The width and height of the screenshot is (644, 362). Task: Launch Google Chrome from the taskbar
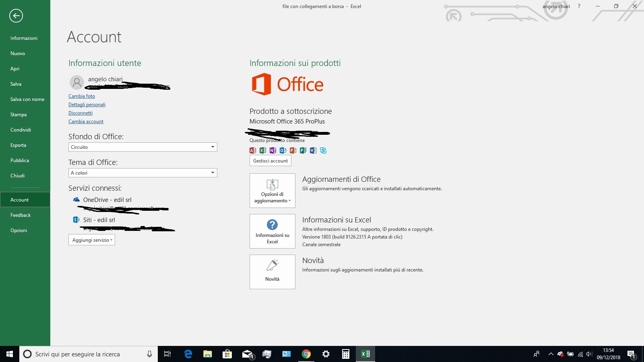pyautogui.click(x=306, y=354)
